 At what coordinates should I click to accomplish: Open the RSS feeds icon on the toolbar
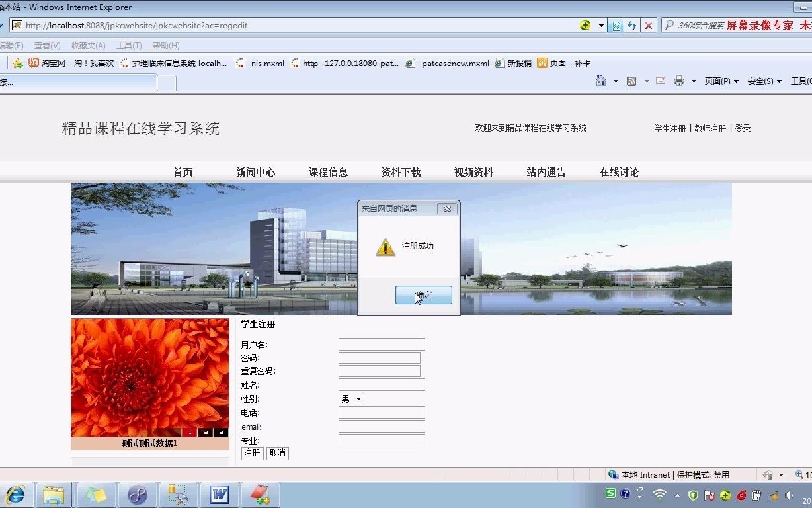(631, 80)
